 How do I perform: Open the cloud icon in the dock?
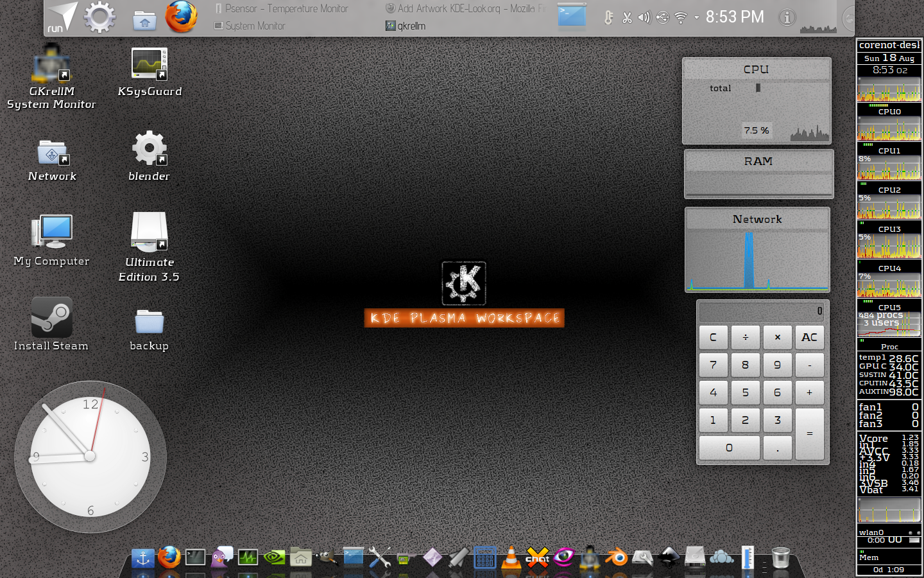click(721, 557)
